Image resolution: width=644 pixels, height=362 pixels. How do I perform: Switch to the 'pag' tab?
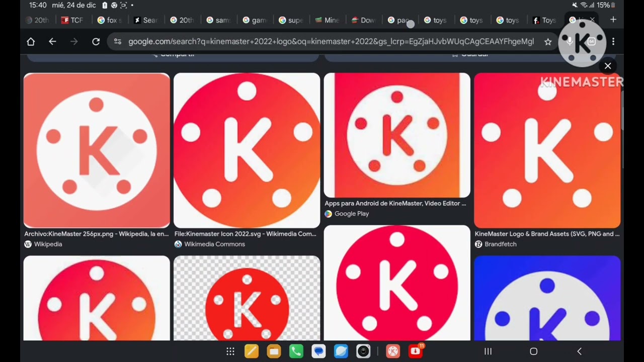pyautogui.click(x=399, y=20)
